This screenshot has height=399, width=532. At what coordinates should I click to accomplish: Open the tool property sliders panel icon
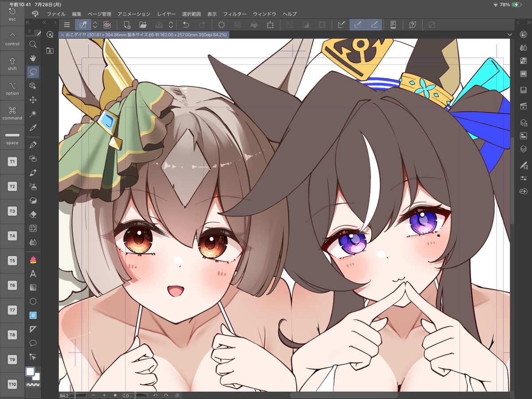click(523, 178)
